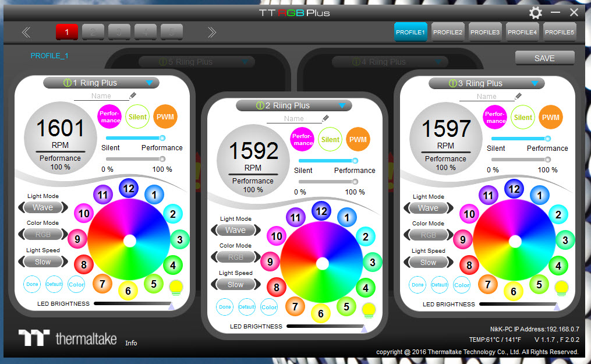Pick a color on fan 2 color wheel
The height and width of the screenshot is (364, 591).
pyautogui.click(x=321, y=263)
